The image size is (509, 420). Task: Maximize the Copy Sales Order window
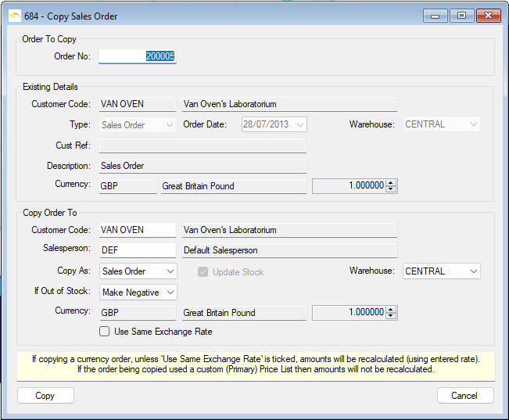click(461, 16)
